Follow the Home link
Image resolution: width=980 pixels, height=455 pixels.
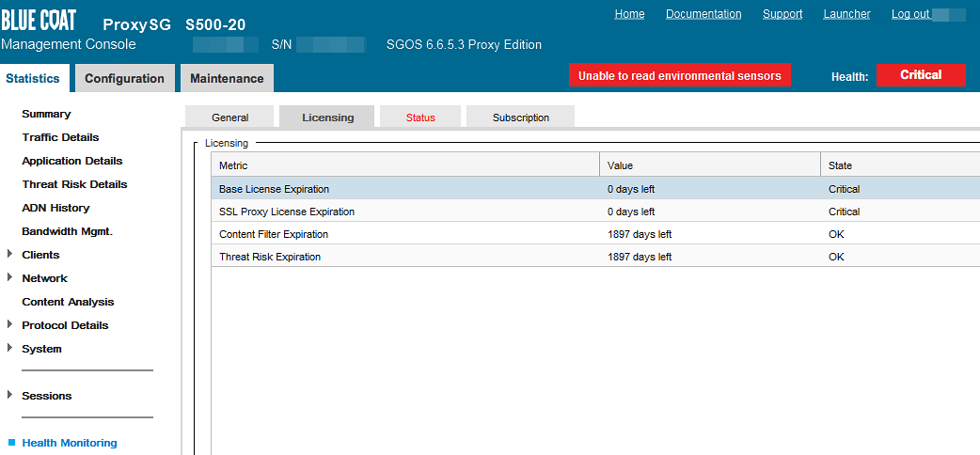pos(629,14)
